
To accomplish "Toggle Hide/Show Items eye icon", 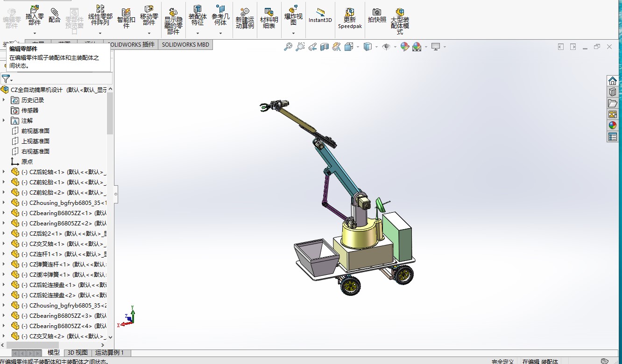I will click(386, 47).
